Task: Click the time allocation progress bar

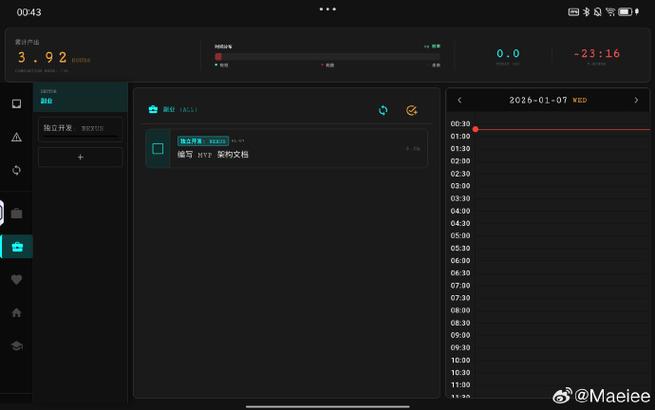Action: 327,56
